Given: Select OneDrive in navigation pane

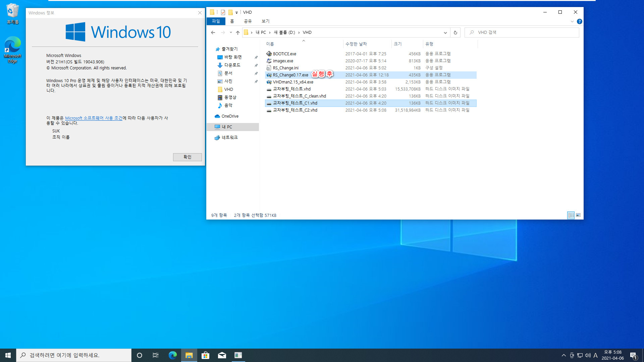Looking at the screenshot, I should [x=230, y=116].
